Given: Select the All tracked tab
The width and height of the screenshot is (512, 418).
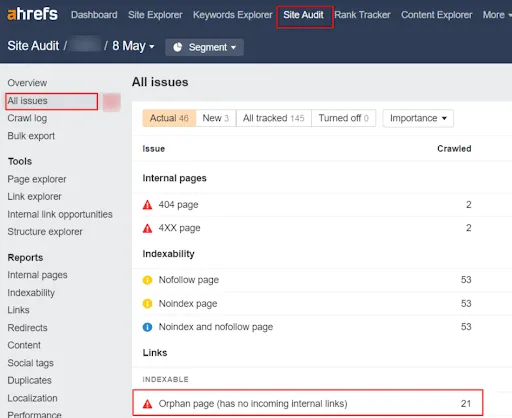Looking at the screenshot, I should (x=273, y=118).
